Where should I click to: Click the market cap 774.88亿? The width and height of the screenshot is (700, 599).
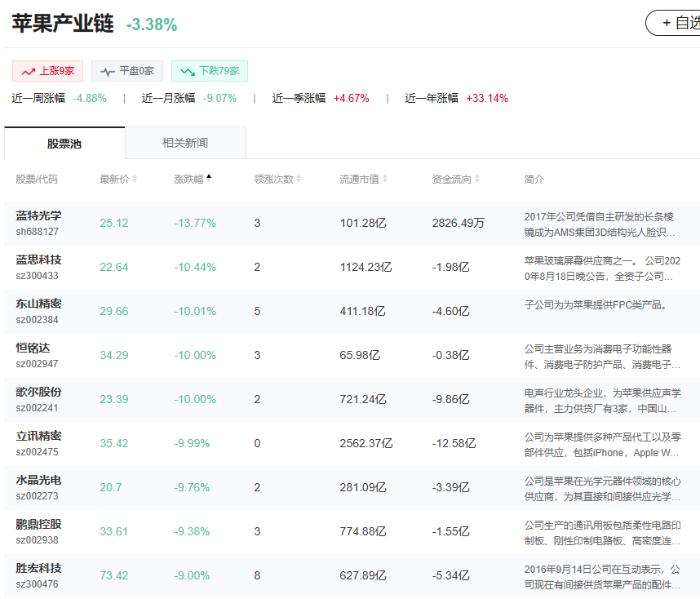pos(363,531)
